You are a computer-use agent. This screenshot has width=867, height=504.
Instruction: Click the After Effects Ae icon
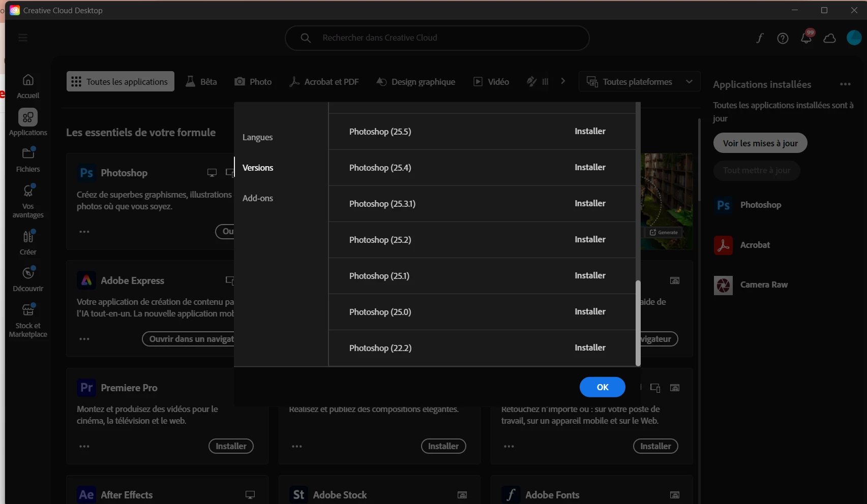point(86,495)
